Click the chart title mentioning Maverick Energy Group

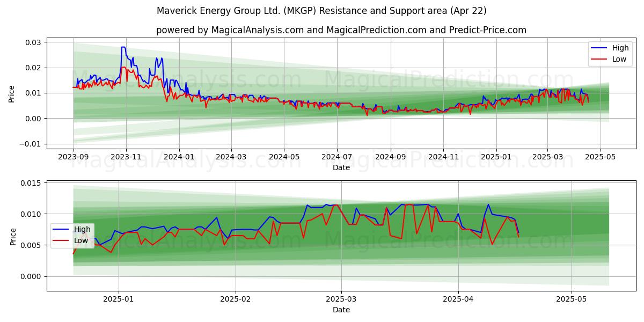322,11
